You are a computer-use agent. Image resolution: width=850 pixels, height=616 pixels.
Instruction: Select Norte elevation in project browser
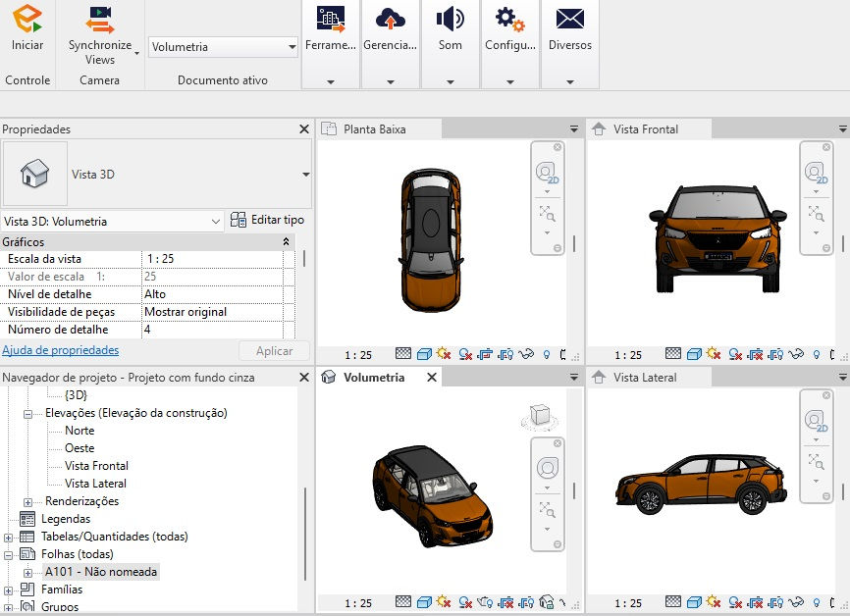pyautogui.click(x=80, y=431)
